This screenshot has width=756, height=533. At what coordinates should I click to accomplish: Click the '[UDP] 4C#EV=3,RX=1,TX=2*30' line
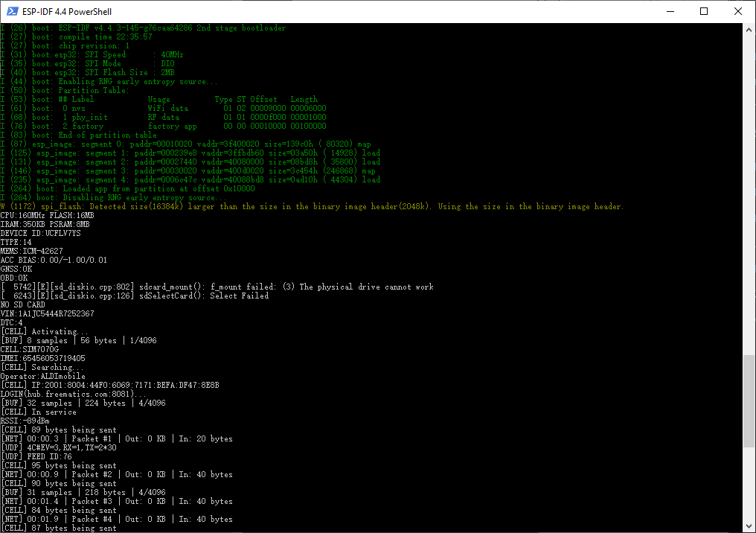point(58,447)
